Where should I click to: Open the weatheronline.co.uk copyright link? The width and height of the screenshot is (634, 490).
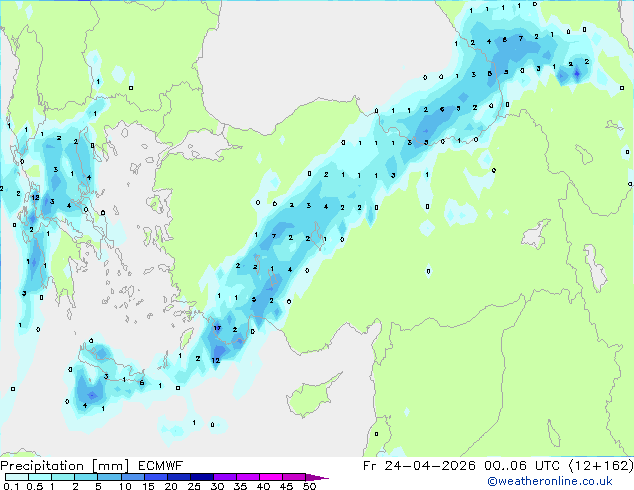pos(550,481)
